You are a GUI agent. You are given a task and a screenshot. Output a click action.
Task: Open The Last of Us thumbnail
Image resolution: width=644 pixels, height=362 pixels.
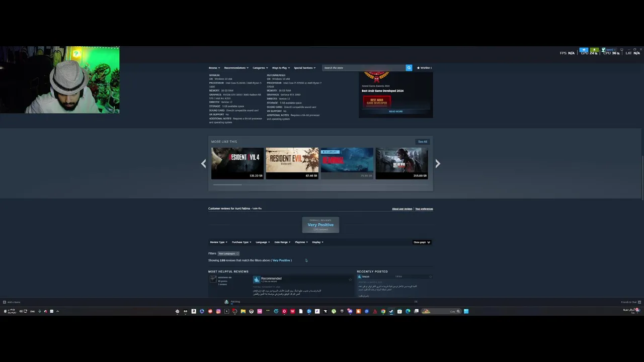click(401, 163)
